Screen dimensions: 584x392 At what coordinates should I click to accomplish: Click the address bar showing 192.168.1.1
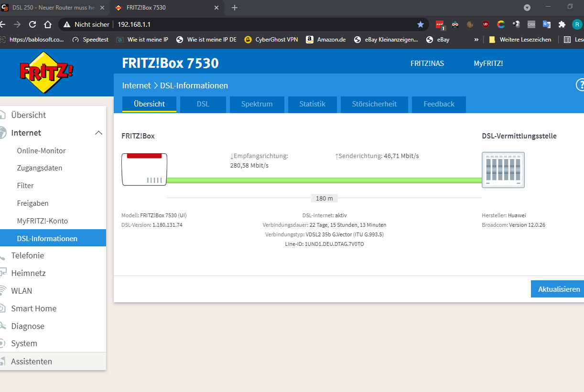tap(244, 24)
